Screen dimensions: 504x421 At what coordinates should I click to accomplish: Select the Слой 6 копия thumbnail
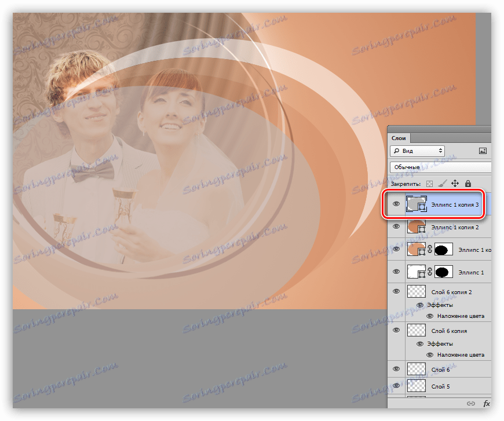(x=417, y=331)
